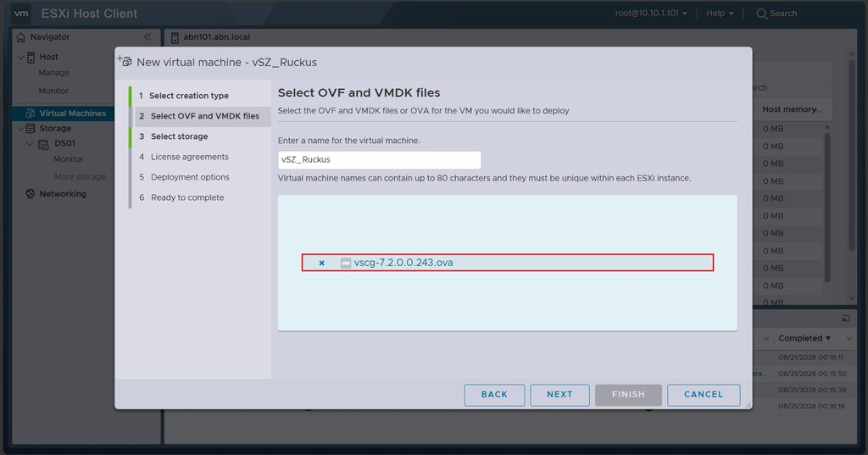Click the file drop area for OVF files
This screenshot has width=868, height=455.
[x=507, y=263]
